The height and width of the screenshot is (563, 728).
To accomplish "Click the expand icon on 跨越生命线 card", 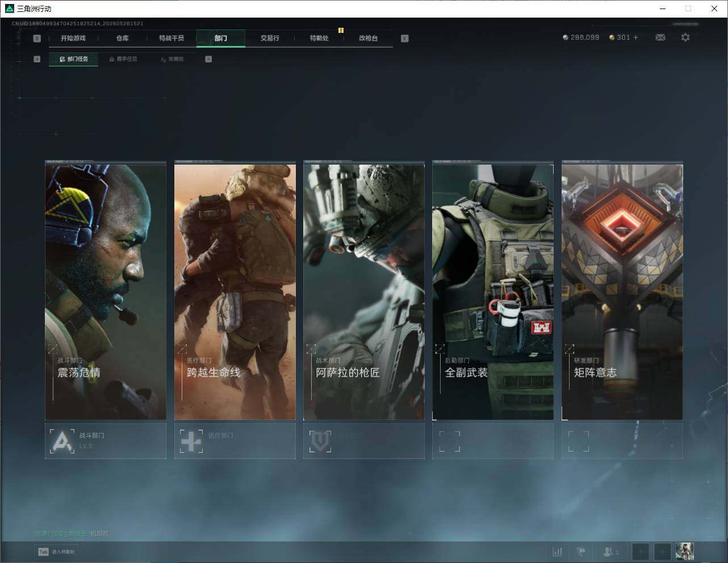I will [x=182, y=349].
